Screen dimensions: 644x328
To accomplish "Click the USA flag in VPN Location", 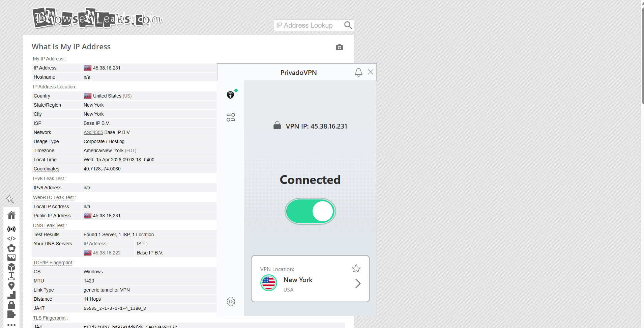I will 269,283.
